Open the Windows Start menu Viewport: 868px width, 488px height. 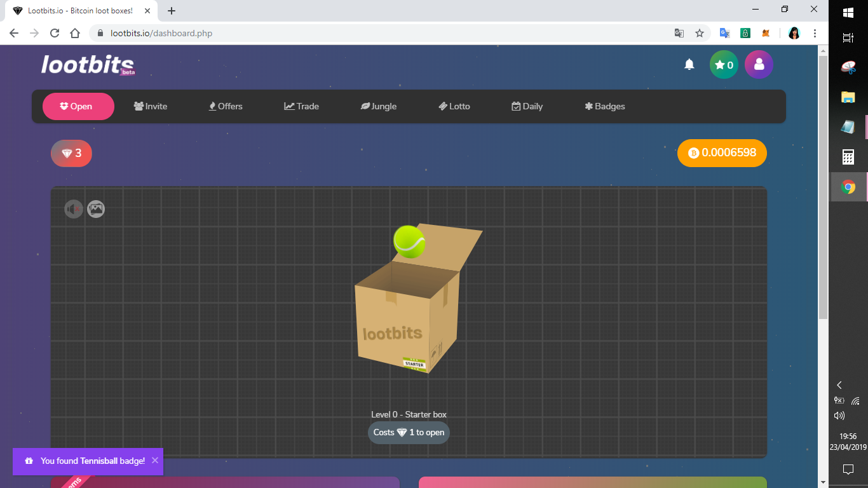(848, 13)
